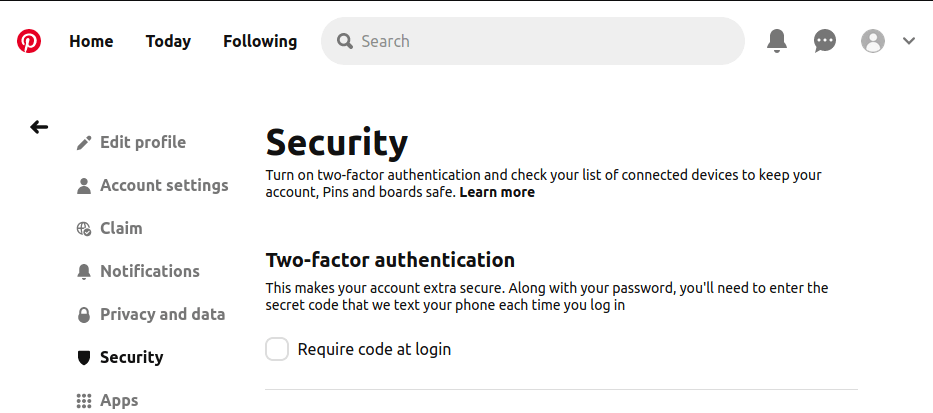Click the shield icon beside Security
This screenshot has height=413, width=933.
pos(84,358)
